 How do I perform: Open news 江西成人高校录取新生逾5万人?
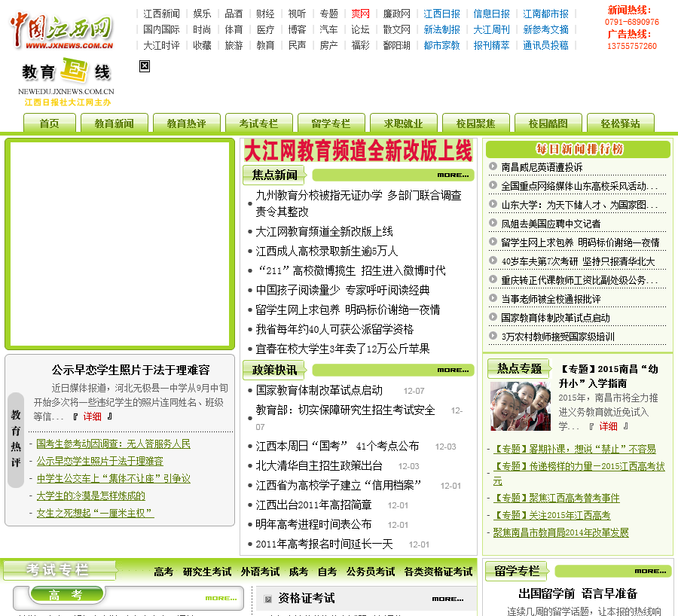326,252
